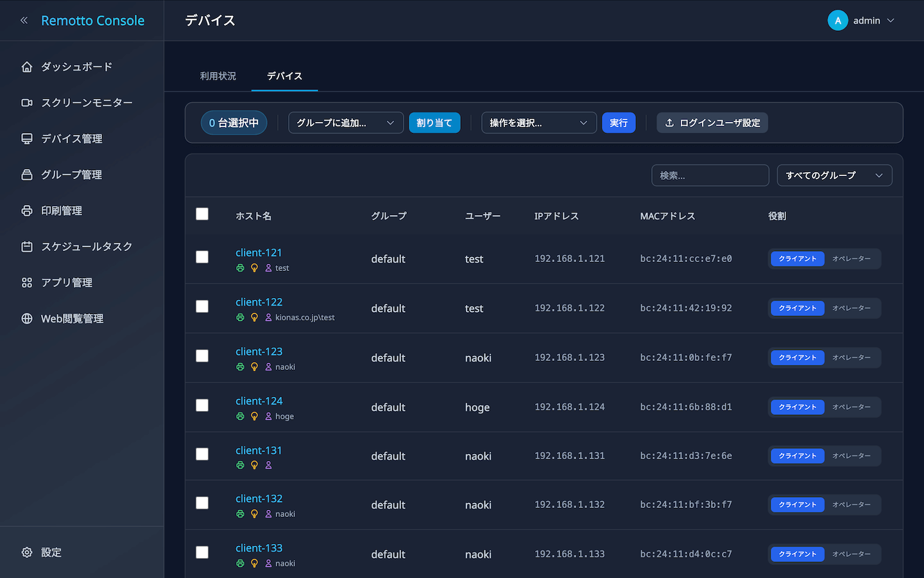This screenshot has height=578, width=924.
Task: Click the 検索 search field
Action: tap(710, 175)
